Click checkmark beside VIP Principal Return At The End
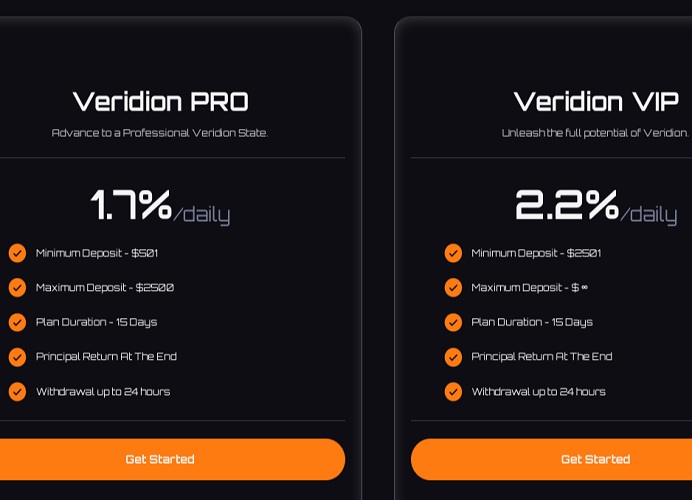692x500 pixels. pos(453,357)
